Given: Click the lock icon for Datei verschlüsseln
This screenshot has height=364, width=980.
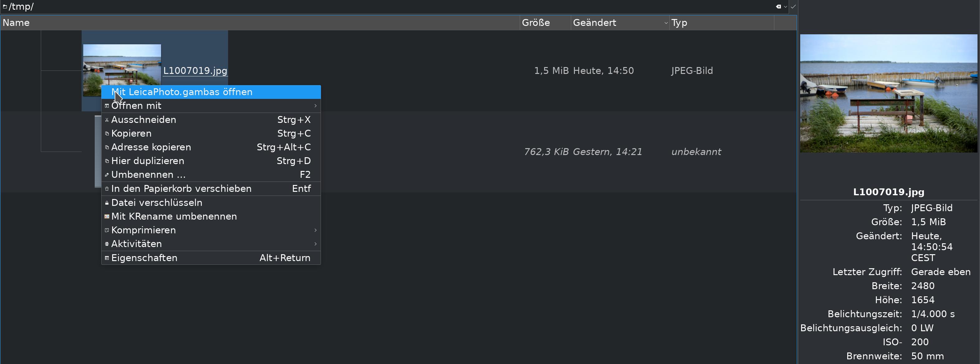Looking at the screenshot, I should (107, 202).
